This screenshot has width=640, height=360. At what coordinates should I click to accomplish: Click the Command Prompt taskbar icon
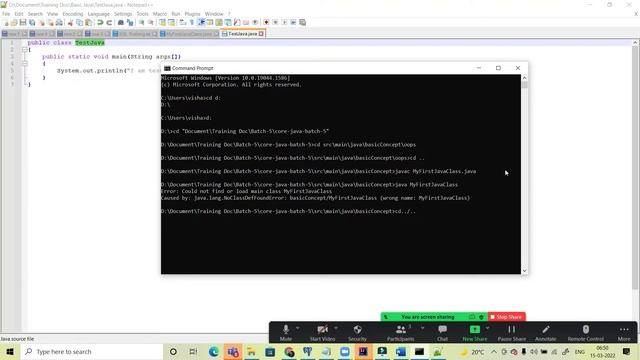pyautogui.click(x=419, y=352)
